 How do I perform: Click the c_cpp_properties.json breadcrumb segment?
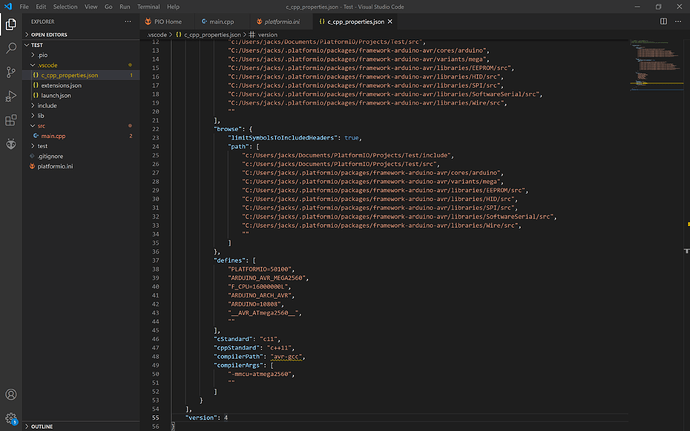208,34
